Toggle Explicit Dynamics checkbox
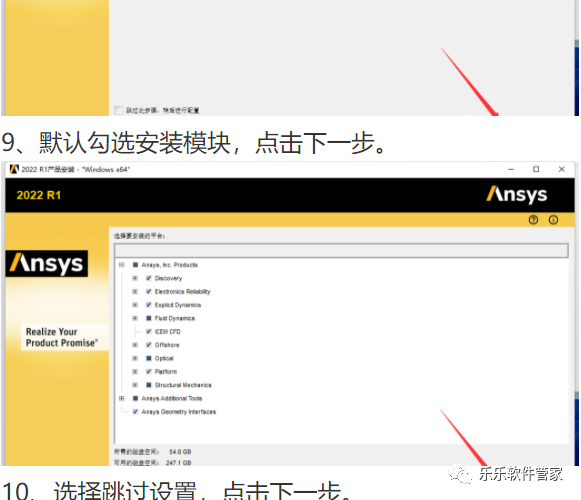Screen dimensions: 581x500 click(149, 305)
